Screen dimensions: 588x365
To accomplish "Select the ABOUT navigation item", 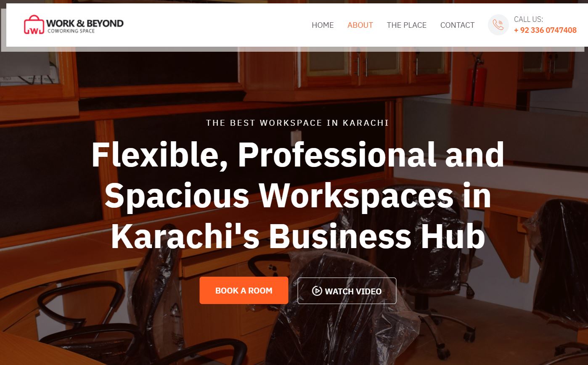I will click(360, 25).
